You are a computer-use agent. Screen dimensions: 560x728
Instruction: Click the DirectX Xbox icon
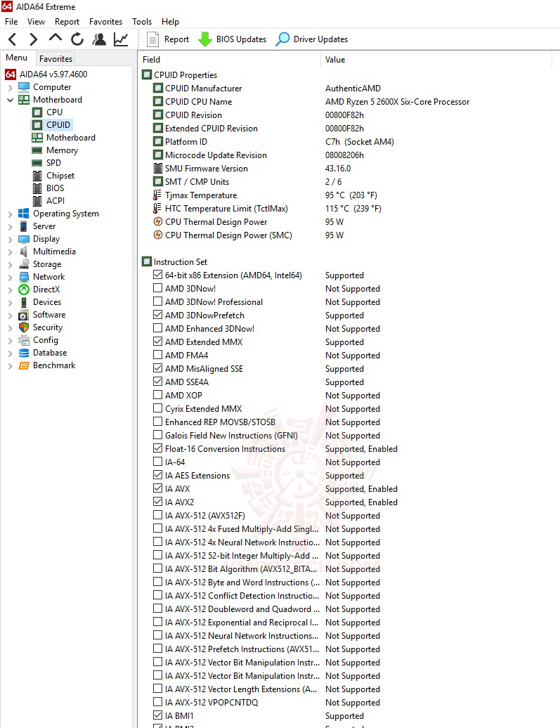click(24, 290)
